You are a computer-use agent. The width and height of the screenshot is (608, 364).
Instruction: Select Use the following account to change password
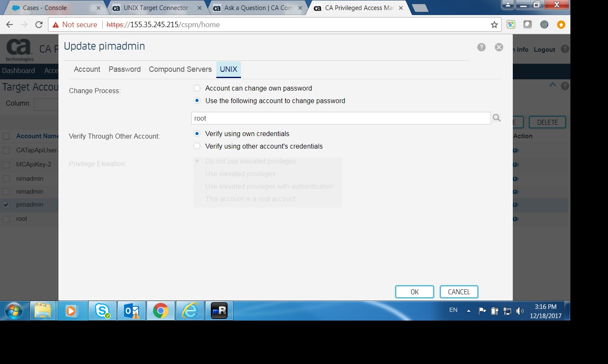[x=197, y=101]
